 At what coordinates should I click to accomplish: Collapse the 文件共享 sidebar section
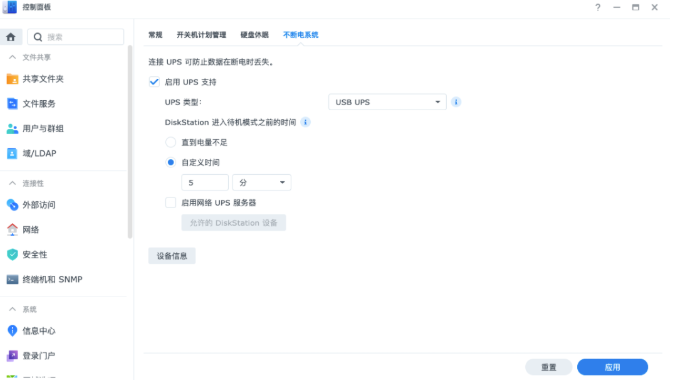tap(13, 58)
